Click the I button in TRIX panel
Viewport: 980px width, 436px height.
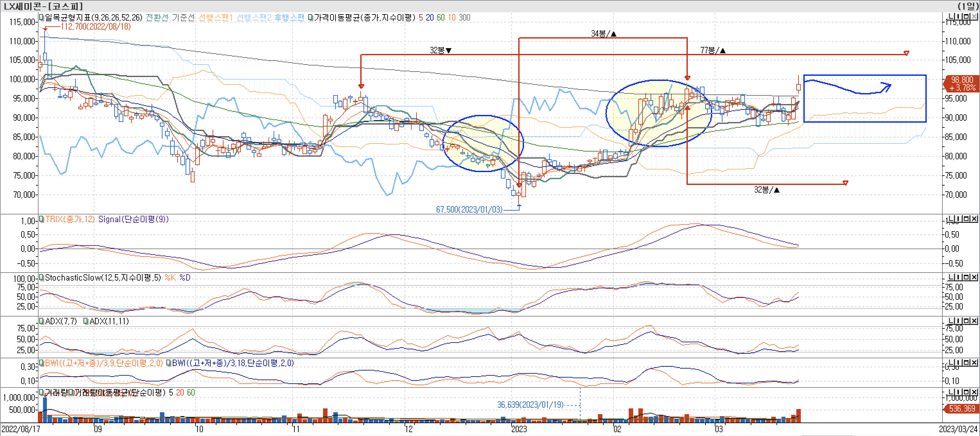point(958,219)
